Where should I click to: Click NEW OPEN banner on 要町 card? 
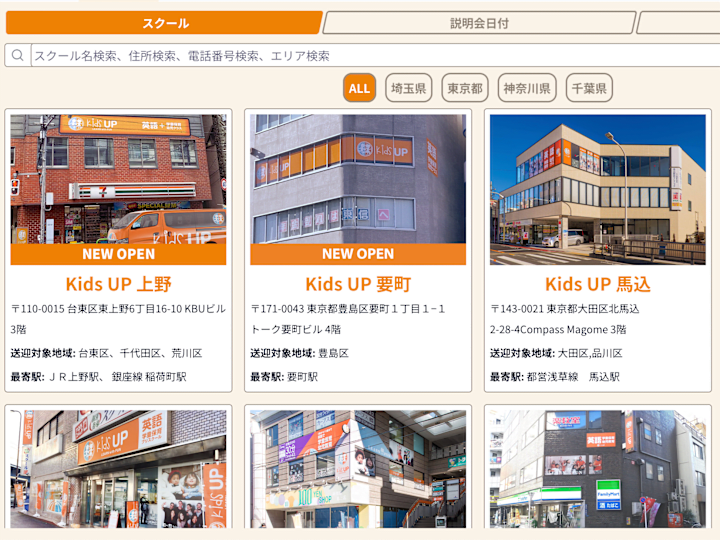(x=358, y=254)
